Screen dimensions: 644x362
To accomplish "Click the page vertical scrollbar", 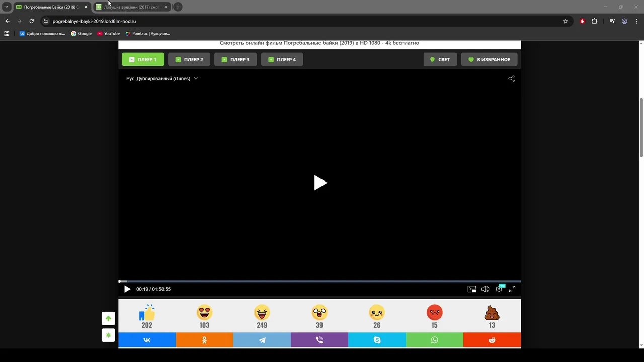I will [641, 128].
